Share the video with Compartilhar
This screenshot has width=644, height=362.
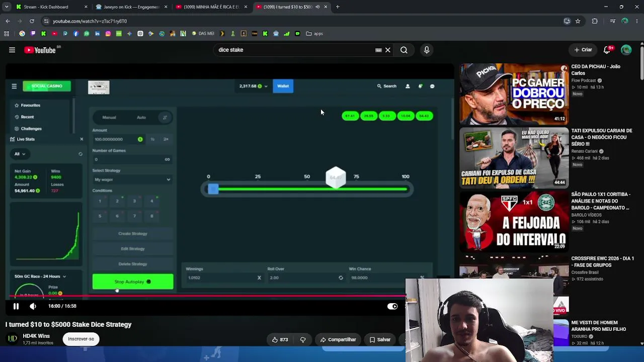(x=338, y=340)
